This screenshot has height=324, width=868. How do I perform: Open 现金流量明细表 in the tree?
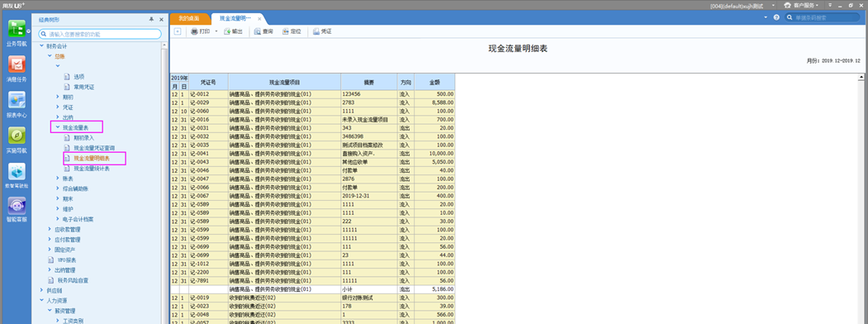[92, 159]
